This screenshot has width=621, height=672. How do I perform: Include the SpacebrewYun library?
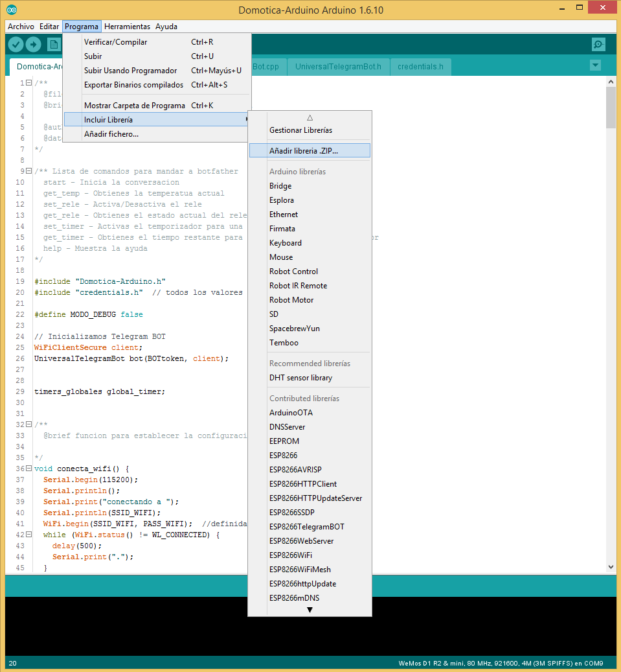[310, 329]
